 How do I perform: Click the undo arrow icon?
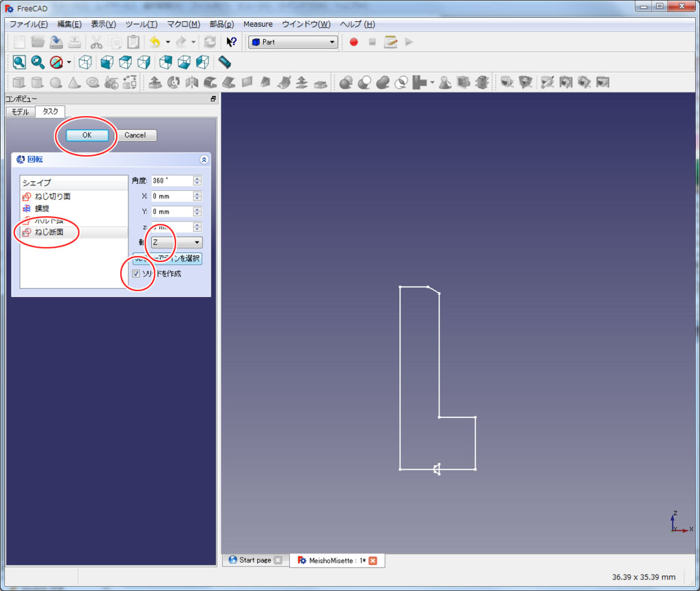155,42
